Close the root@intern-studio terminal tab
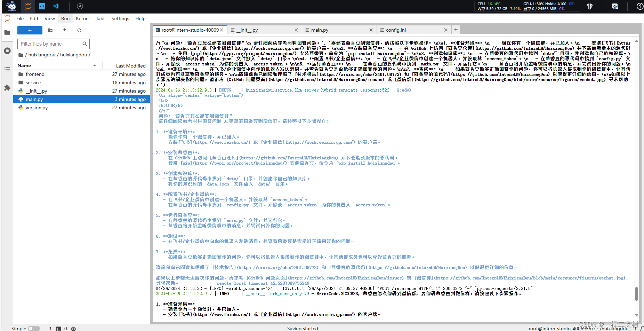The height and width of the screenshot is (331, 644). tap(222, 30)
